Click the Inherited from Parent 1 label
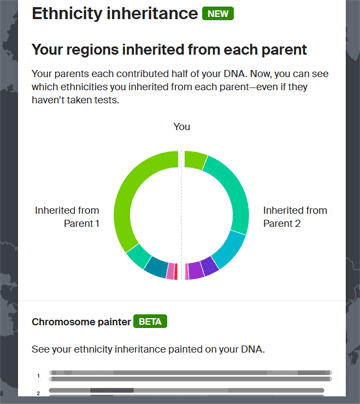Screen dimensions: 360x404 click(x=67, y=217)
